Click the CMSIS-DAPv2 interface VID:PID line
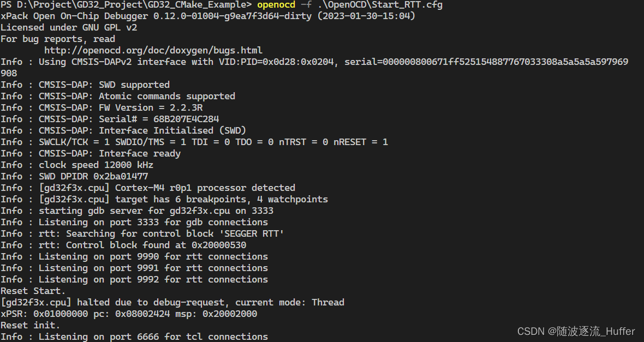Viewport: 644px width, 342px height. click(314, 62)
